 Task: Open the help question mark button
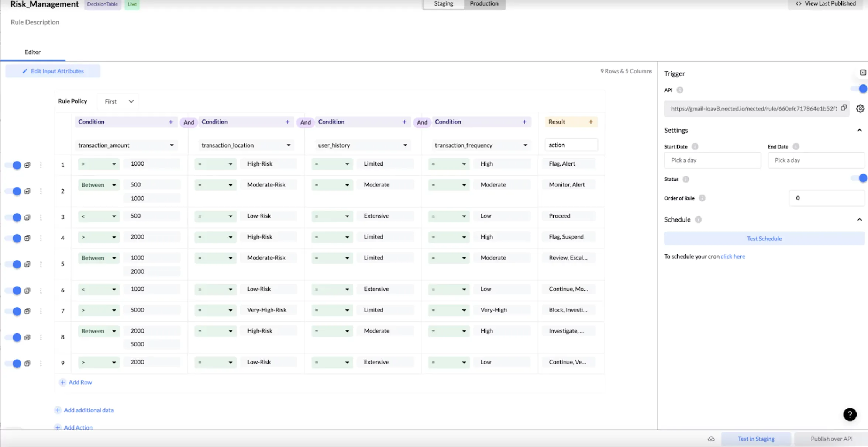(x=850, y=414)
